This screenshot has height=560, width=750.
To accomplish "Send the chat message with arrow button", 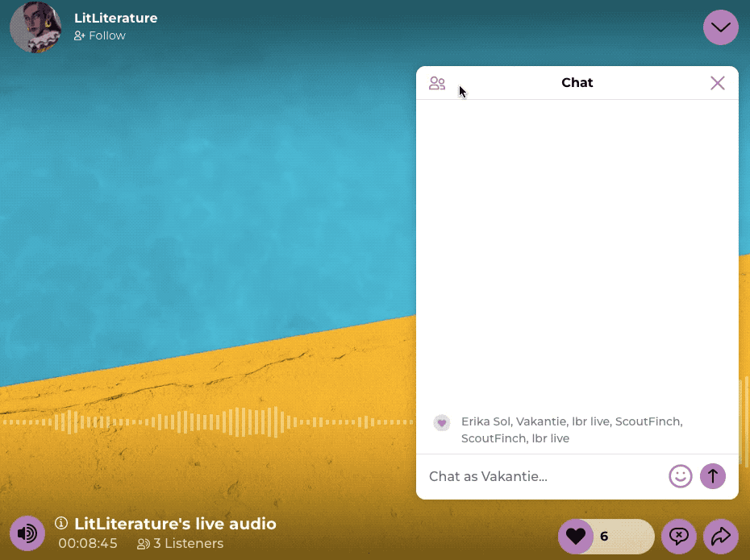I will 713,476.
